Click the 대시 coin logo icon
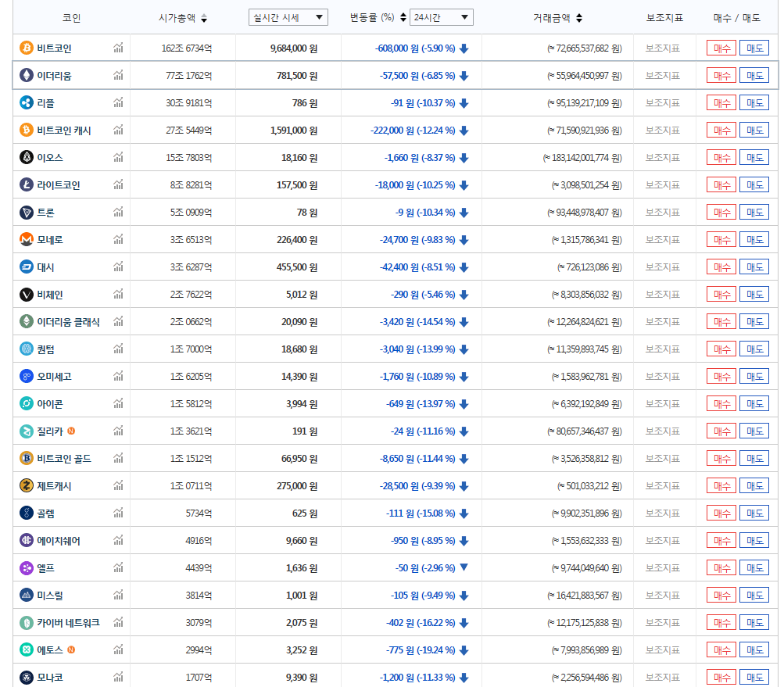 point(27,267)
